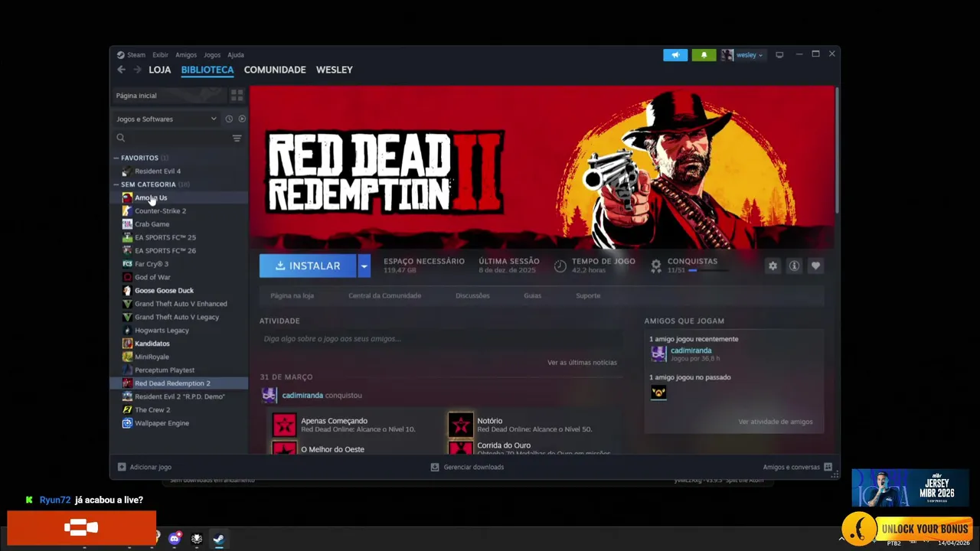Open Amigos e conversas
Image resolution: width=980 pixels, height=551 pixels.
pos(798,467)
